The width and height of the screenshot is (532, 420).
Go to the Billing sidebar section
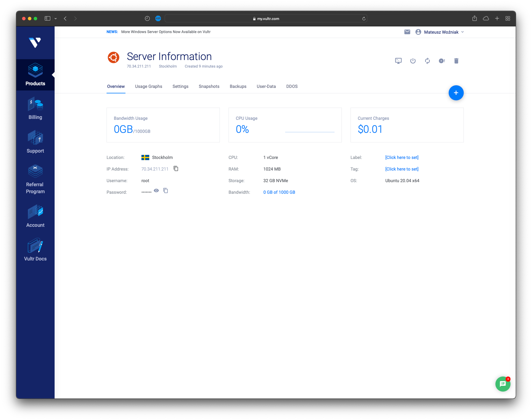coord(35,108)
